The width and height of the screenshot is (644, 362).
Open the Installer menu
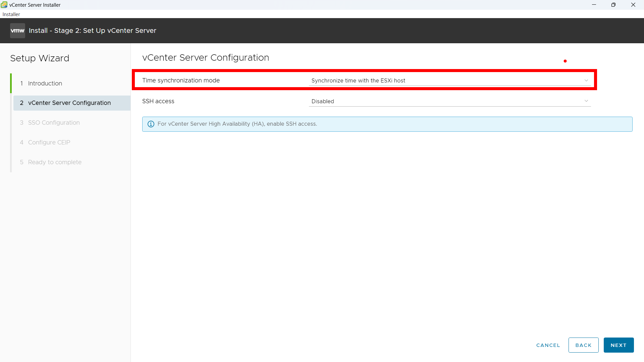(11, 14)
